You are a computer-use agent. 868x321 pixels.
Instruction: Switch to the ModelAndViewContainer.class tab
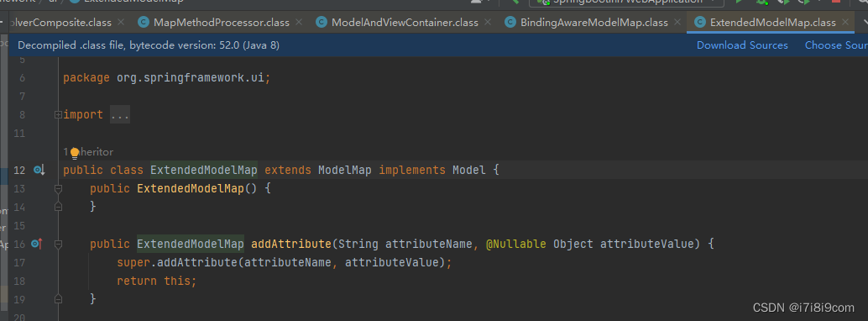click(404, 23)
